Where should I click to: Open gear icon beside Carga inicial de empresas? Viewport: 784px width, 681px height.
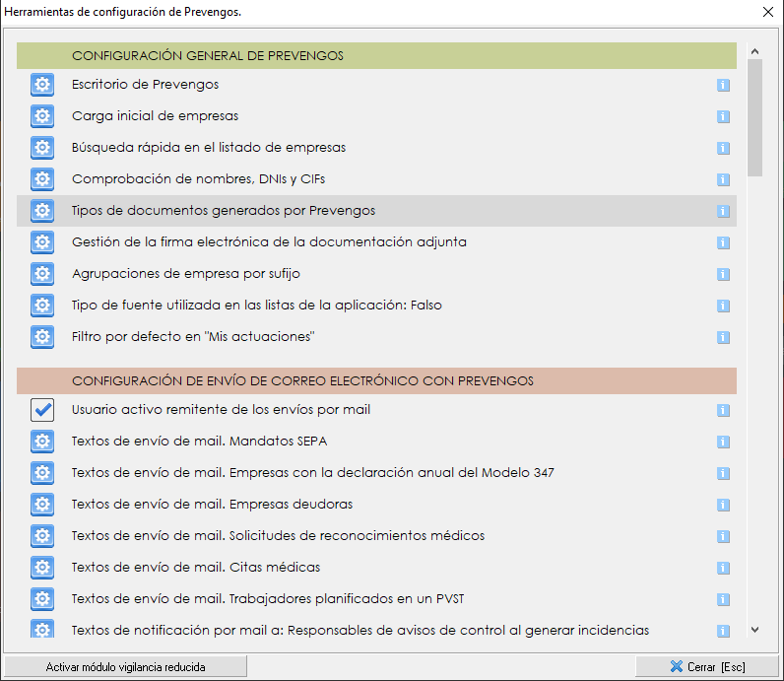point(41,116)
